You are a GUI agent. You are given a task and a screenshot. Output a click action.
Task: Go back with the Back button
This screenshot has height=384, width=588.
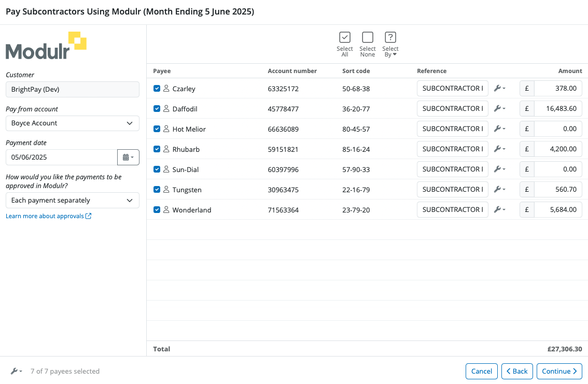517,371
